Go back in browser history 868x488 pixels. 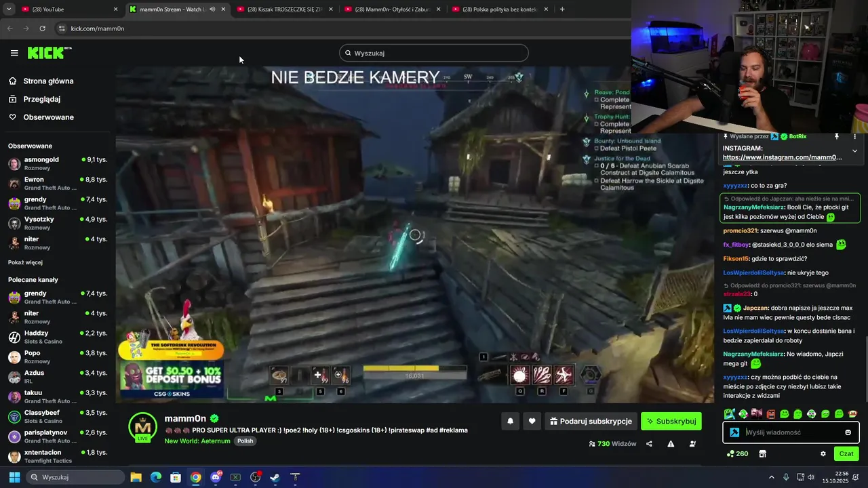pyautogui.click(x=9, y=28)
